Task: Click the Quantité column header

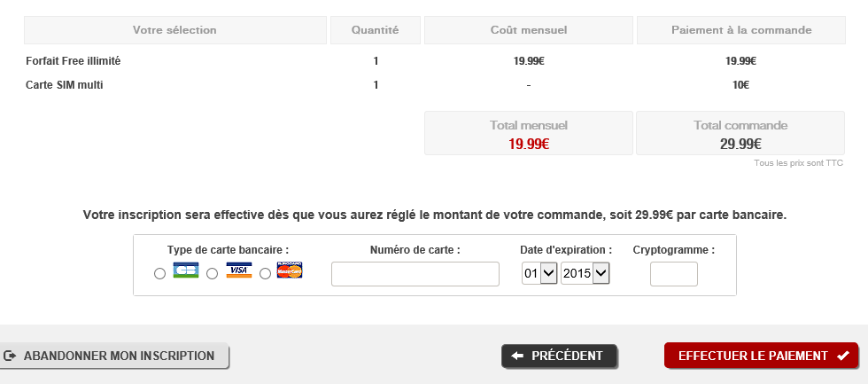Action: [x=375, y=30]
